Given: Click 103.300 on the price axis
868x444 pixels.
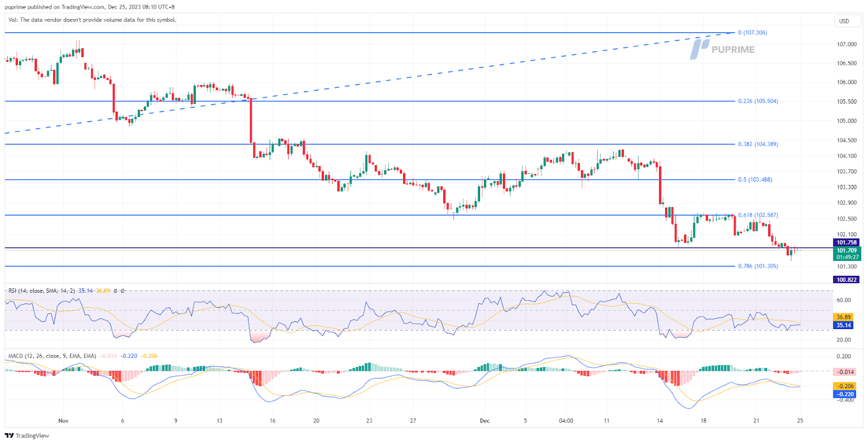Looking at the screenshot, I should [x=846, y=187].
